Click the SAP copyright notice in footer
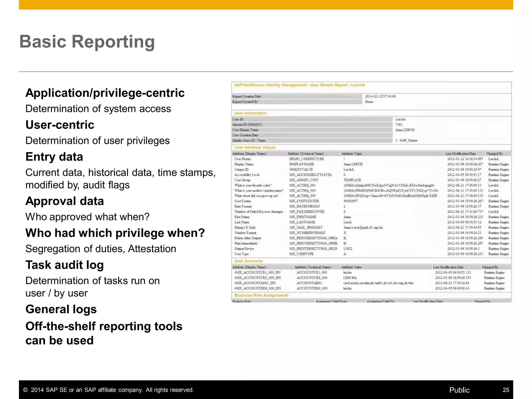The width and height of the screenshot is (532, 399). 109,390
